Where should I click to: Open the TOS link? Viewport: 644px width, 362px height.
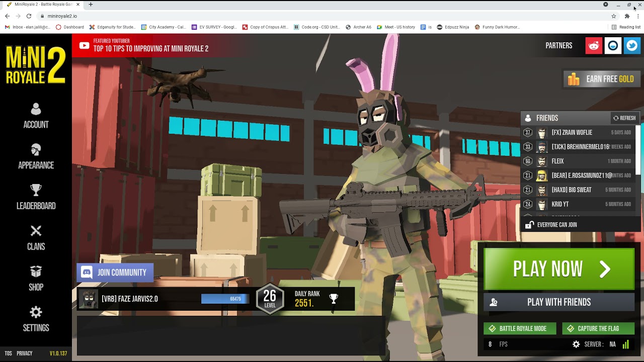pos(8,353)
